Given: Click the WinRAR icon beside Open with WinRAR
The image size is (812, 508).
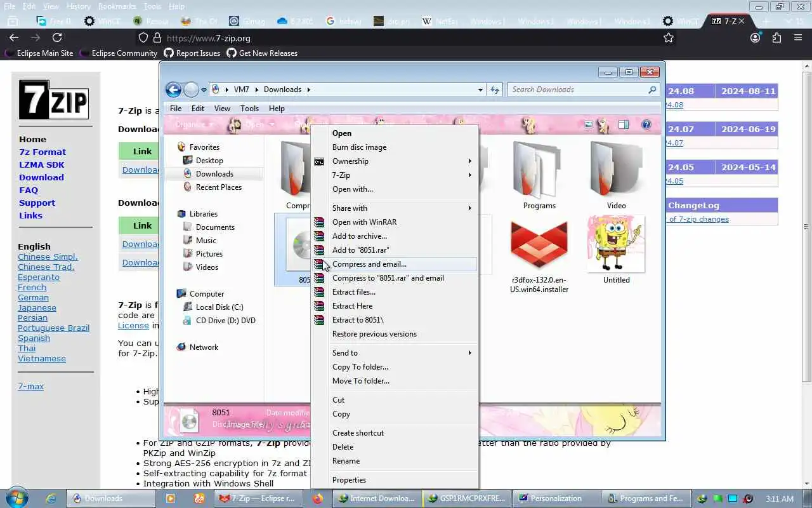Looking at the screenshot, I should [319, 222].
